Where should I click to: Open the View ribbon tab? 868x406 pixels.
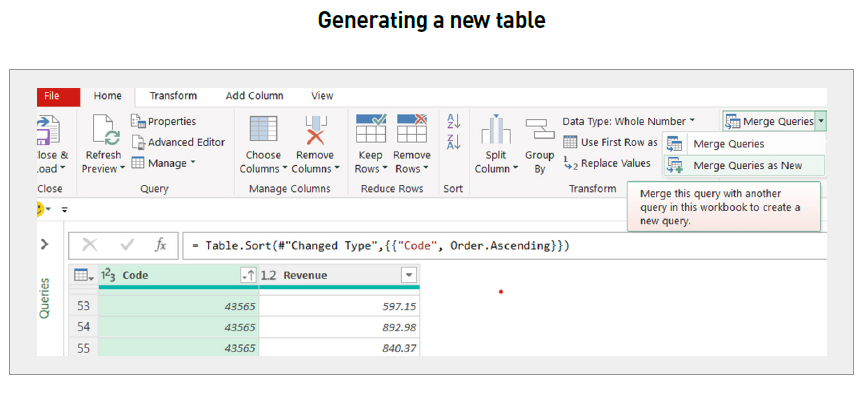click(x=322, y=96)
